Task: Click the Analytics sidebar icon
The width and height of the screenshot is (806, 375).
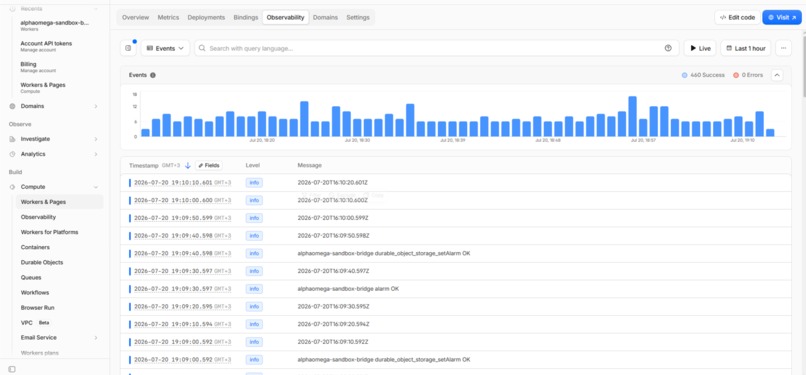Action: [12, 154]
